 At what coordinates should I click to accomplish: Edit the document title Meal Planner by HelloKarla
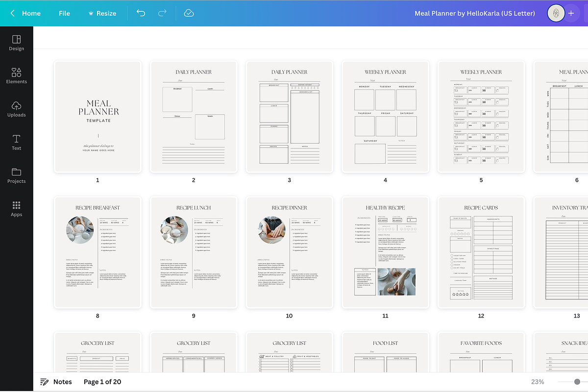point(475,13)
